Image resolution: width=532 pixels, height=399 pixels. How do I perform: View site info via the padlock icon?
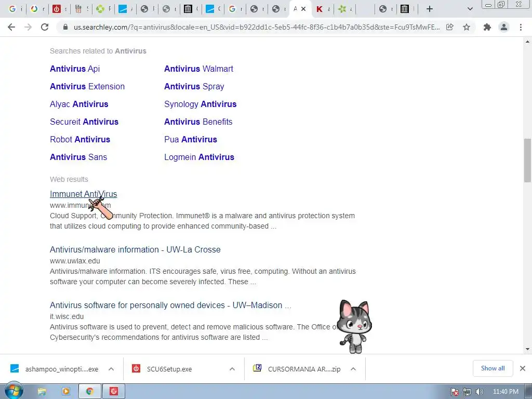(65, 27)
